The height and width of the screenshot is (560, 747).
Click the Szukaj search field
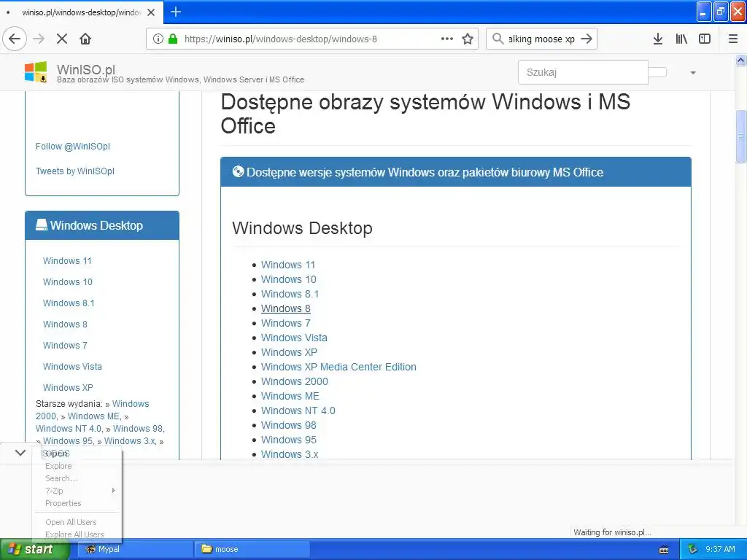click(583, 72)
